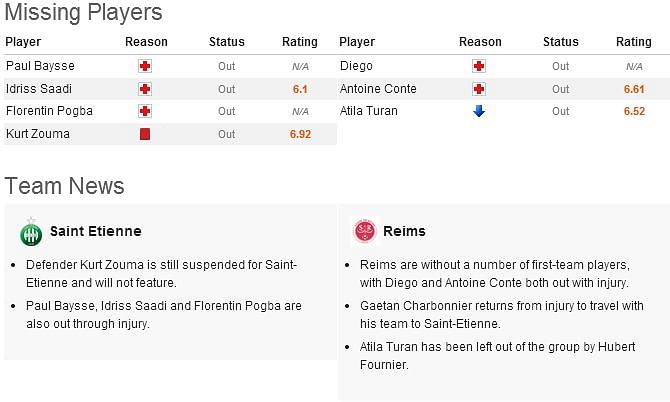Click Paul Baysse's red cross injury icon
Viewport: 670px width, 402px height.
145,66
